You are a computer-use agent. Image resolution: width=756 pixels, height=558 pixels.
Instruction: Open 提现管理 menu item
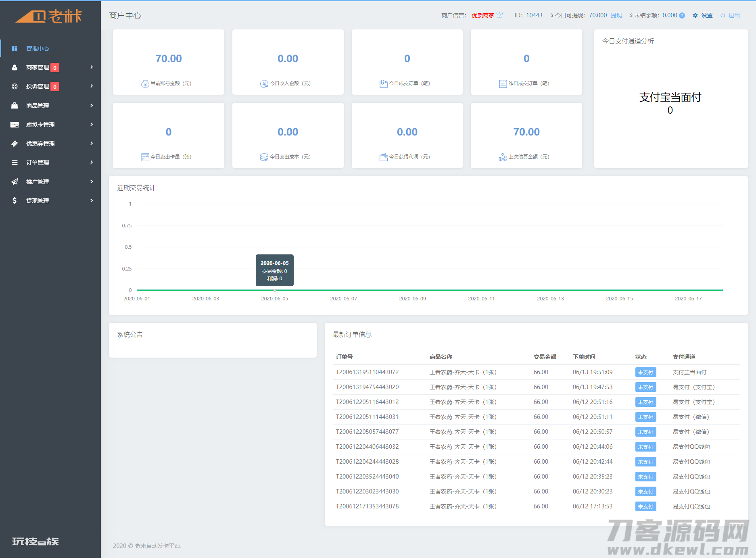pyautogui.click(x=50, y=201)
